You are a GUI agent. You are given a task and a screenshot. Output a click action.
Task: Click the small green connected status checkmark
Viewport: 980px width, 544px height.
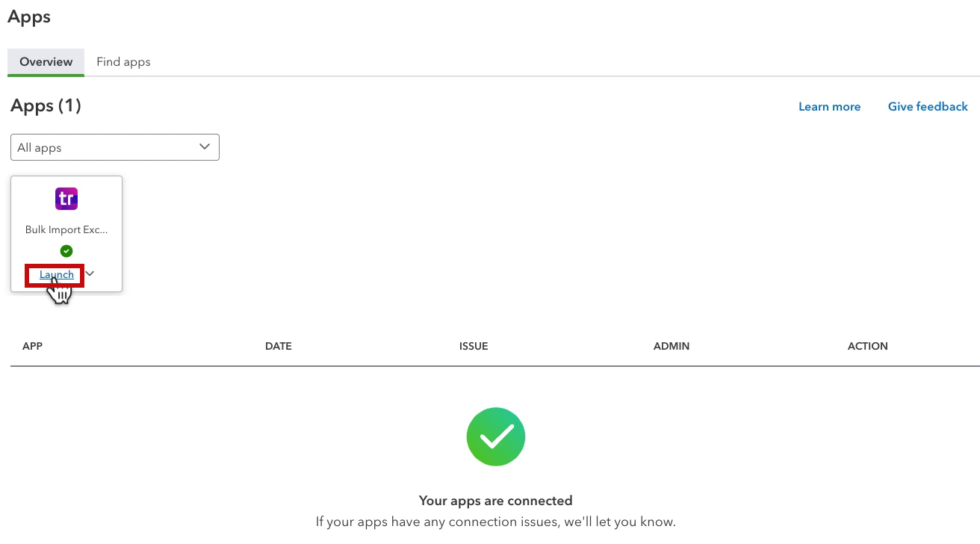pyautogui.click(x=66, y=251)
